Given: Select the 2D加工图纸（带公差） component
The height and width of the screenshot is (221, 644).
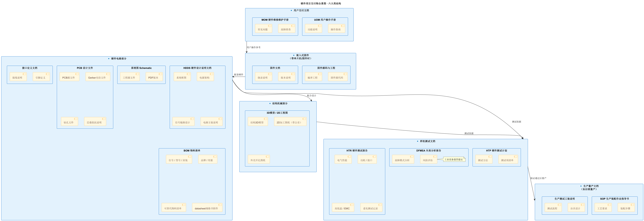Looking at the screenshot, I should point(290,121).
